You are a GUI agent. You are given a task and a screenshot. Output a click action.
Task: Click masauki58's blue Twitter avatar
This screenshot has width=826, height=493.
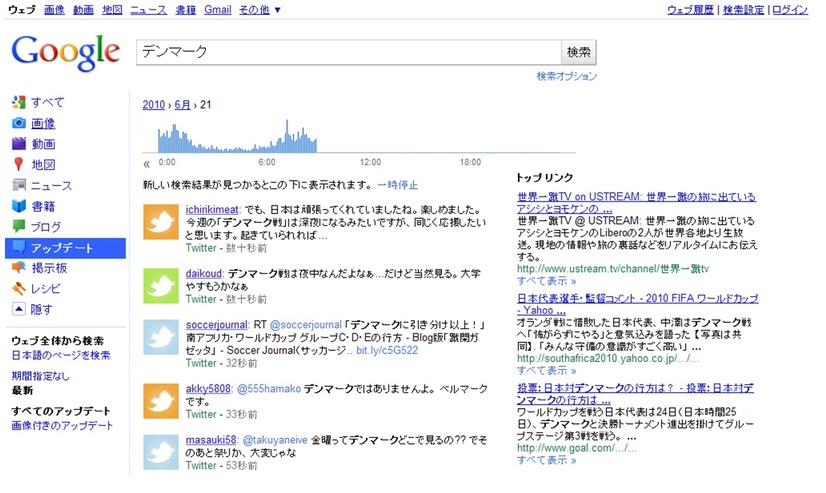tap(161, 452)
